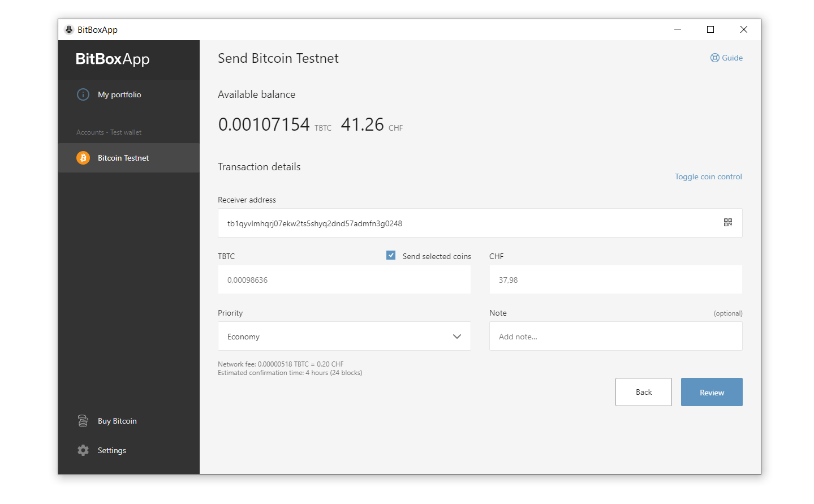Uncheck Send selected coins checkbox

pos(391,255)
